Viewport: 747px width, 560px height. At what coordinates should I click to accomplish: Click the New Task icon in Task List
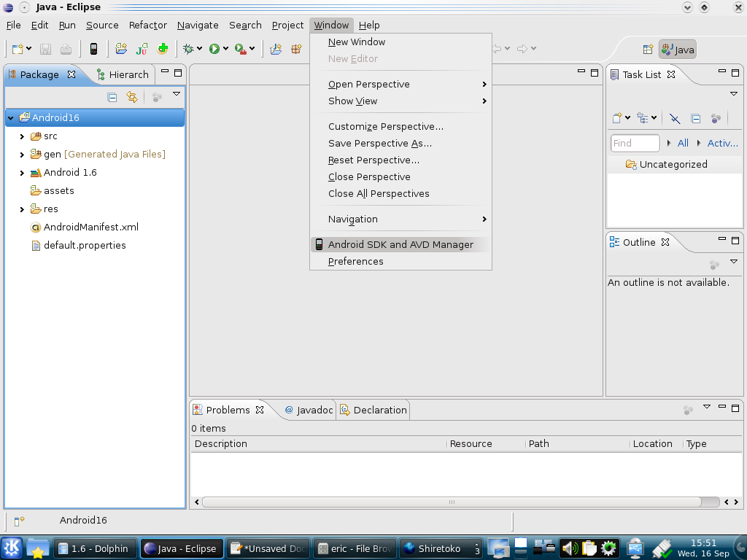tap(617, 118)
